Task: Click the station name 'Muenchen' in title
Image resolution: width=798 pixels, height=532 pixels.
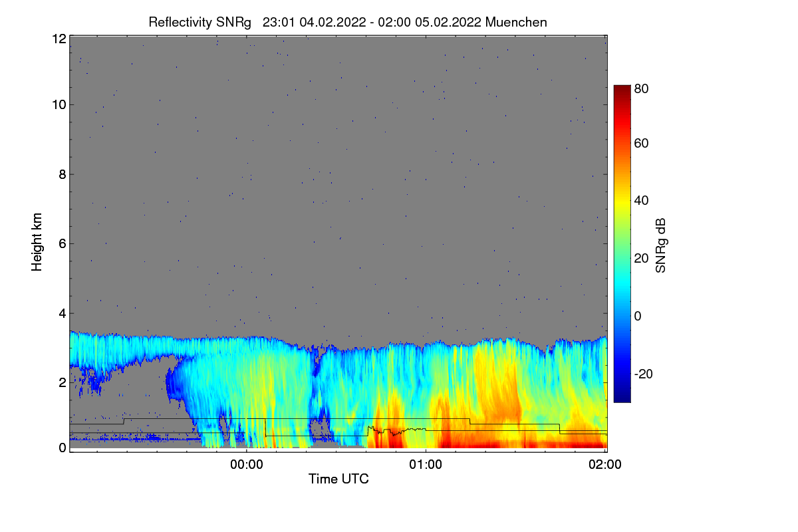Action: coord(516,22)
